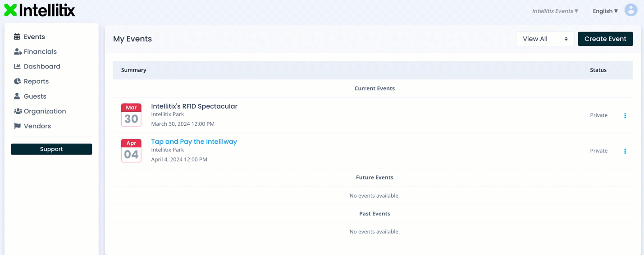Click the Financials icon in sidebar
644x255 pixels.
[18, 52]
